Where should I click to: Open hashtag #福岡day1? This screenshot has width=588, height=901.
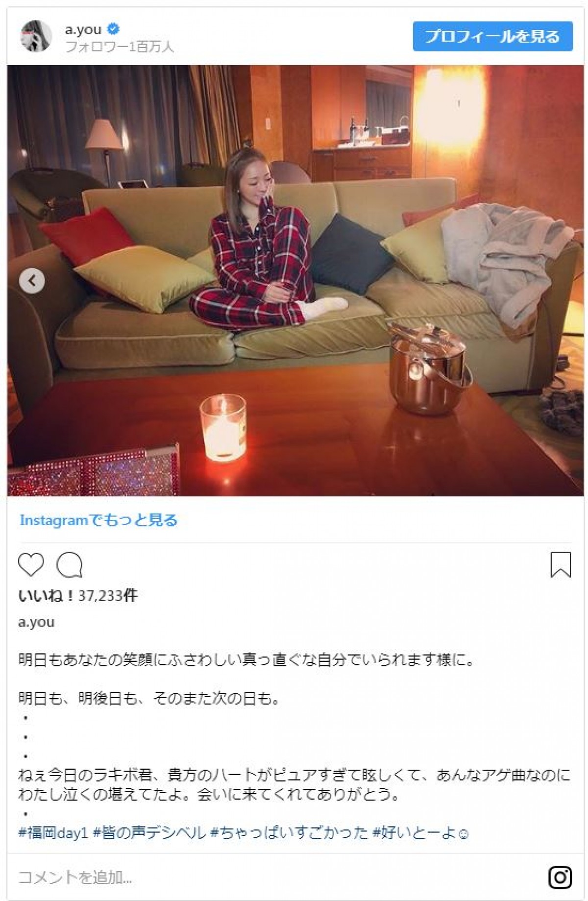53,833
